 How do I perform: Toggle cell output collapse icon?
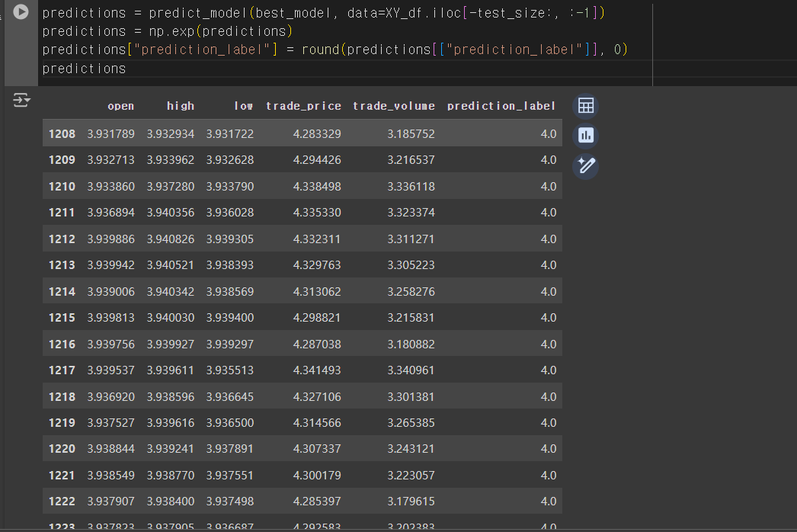click(x=21, y=100)
